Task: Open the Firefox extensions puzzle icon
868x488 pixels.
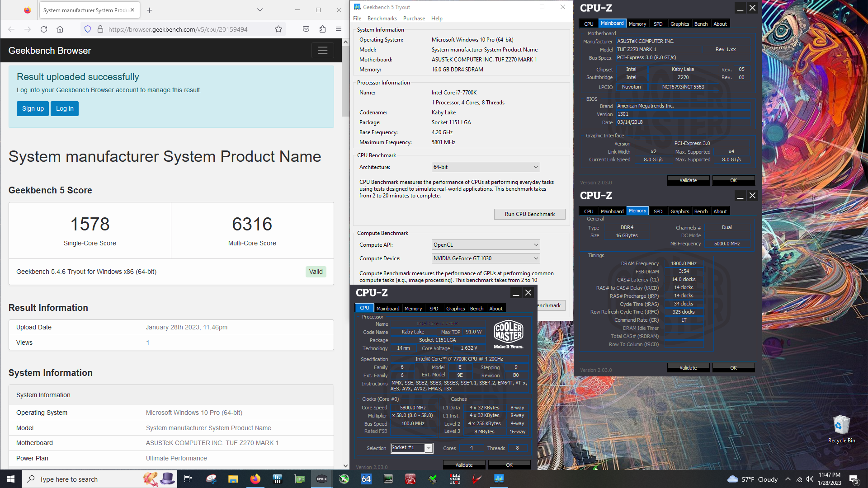Action: [x=322, y=29]
